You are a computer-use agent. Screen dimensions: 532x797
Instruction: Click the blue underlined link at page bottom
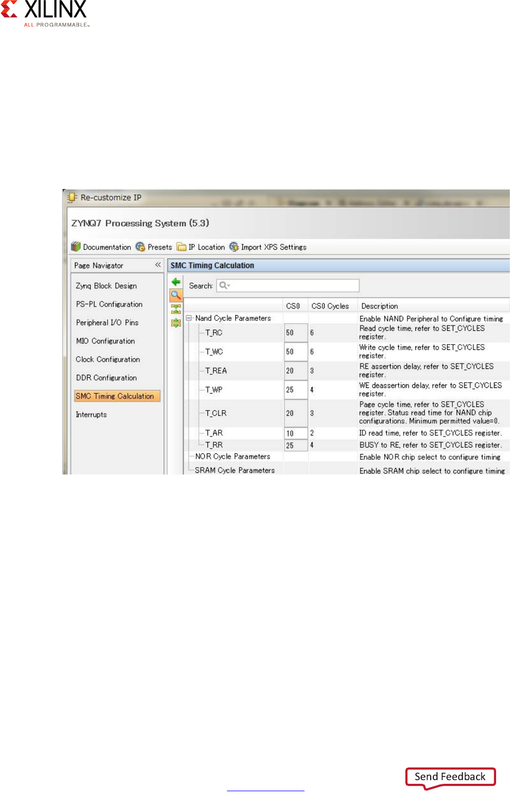(265, 790)
